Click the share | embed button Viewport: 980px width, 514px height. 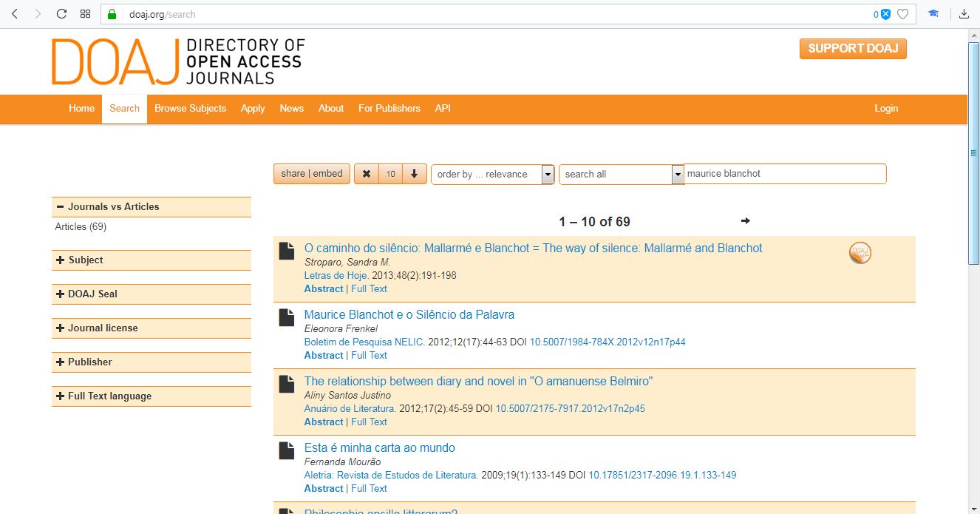312,174
